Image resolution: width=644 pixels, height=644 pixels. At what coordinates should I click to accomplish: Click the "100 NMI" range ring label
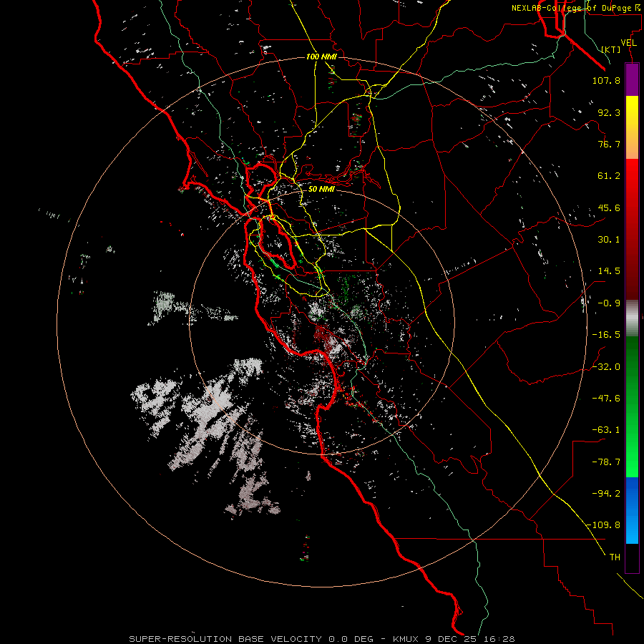[321, 57]
